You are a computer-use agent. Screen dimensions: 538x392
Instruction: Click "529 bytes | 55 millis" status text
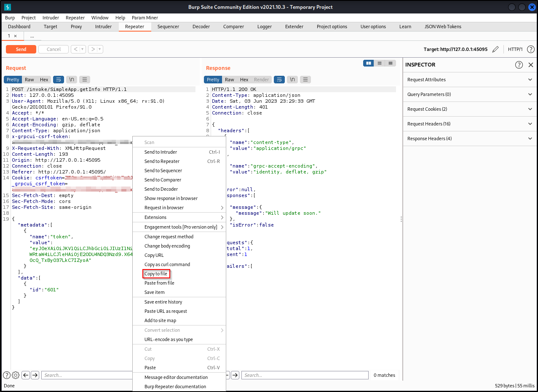pyautogui.click(x=515, y=386)
